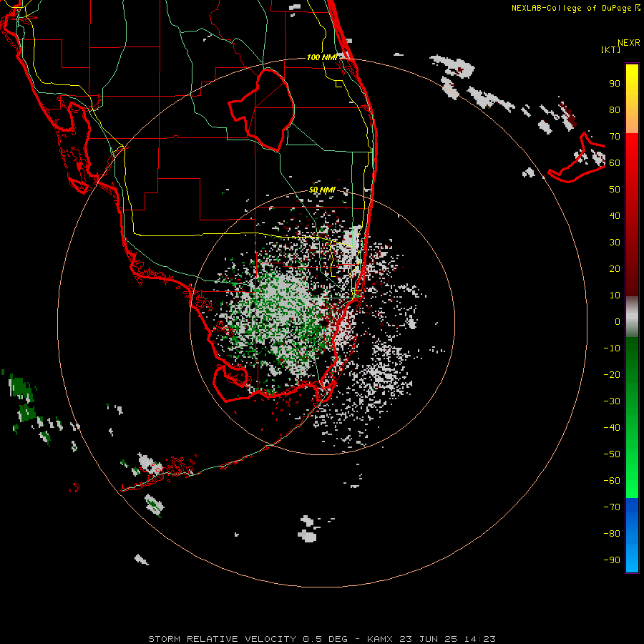
Task: Click the -60 value on the velocity scale
Action: pyautogui.click(x=612, y=481)
